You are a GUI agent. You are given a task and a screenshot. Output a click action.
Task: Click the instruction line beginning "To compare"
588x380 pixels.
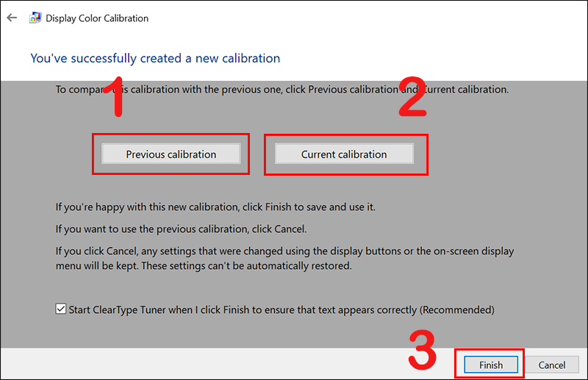pos(282,90)
